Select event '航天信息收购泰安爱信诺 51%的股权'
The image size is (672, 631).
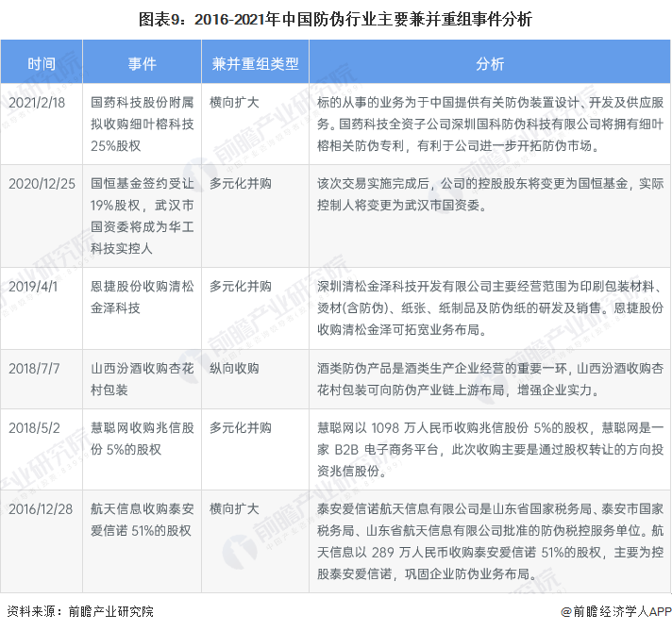coord(142,520)
